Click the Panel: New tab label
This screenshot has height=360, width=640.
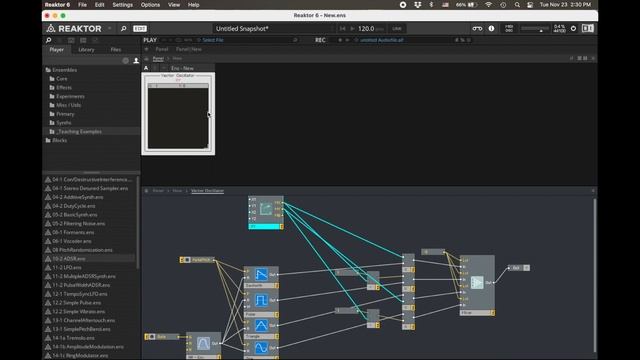point(189,49)
